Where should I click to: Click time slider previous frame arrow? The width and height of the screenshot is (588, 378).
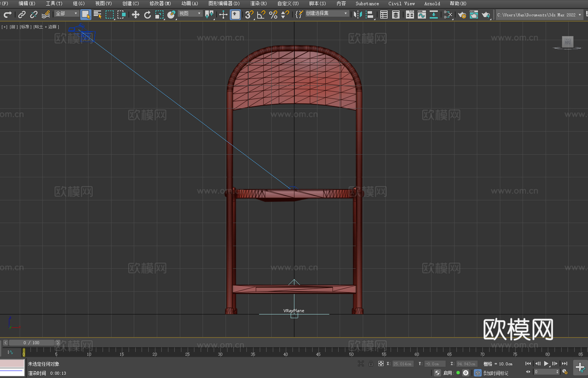click(x=6, y=343)
